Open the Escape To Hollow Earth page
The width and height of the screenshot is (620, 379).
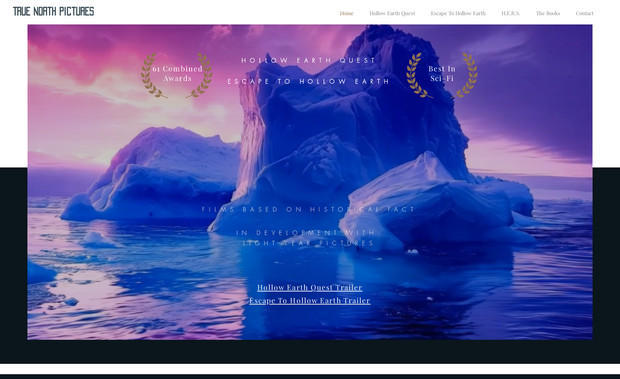[458, 13]
